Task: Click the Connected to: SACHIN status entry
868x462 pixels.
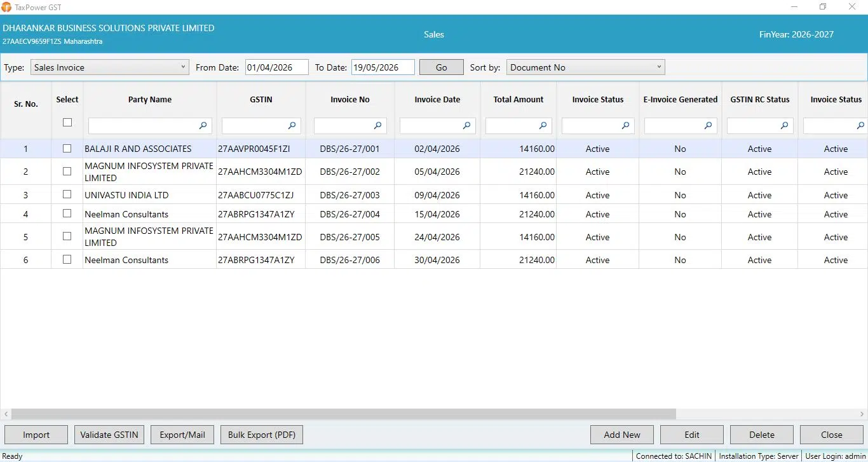Action: point(674,456)
